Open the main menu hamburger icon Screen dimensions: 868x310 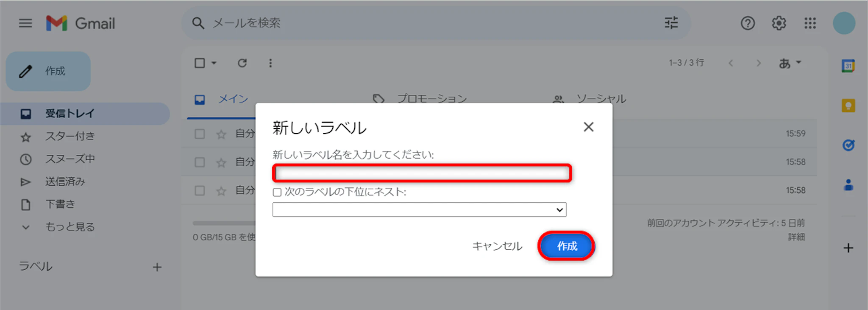click(25, 23)
